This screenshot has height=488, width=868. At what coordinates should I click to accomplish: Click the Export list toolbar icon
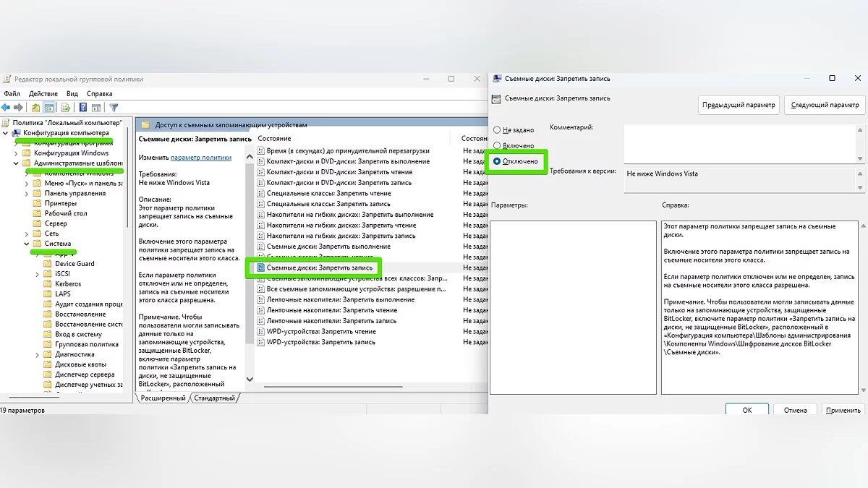tap(66, 108)
